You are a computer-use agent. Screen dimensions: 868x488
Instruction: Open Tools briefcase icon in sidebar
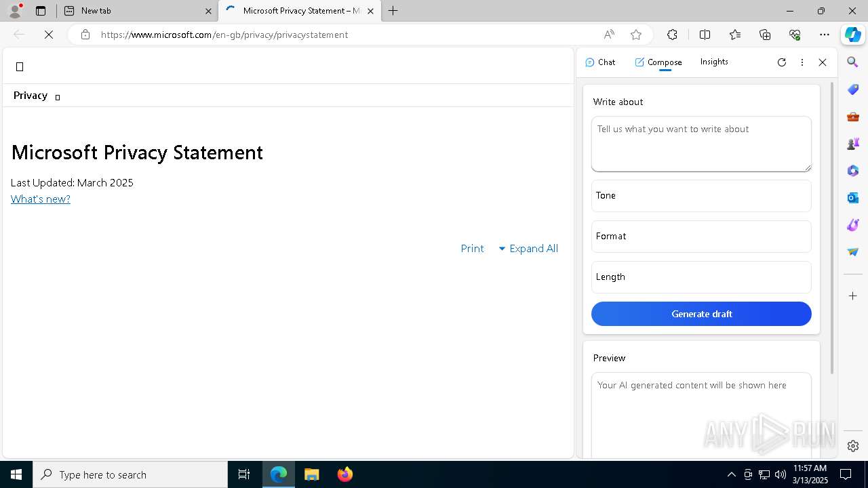pyautogui.click(x=853, y=117)
